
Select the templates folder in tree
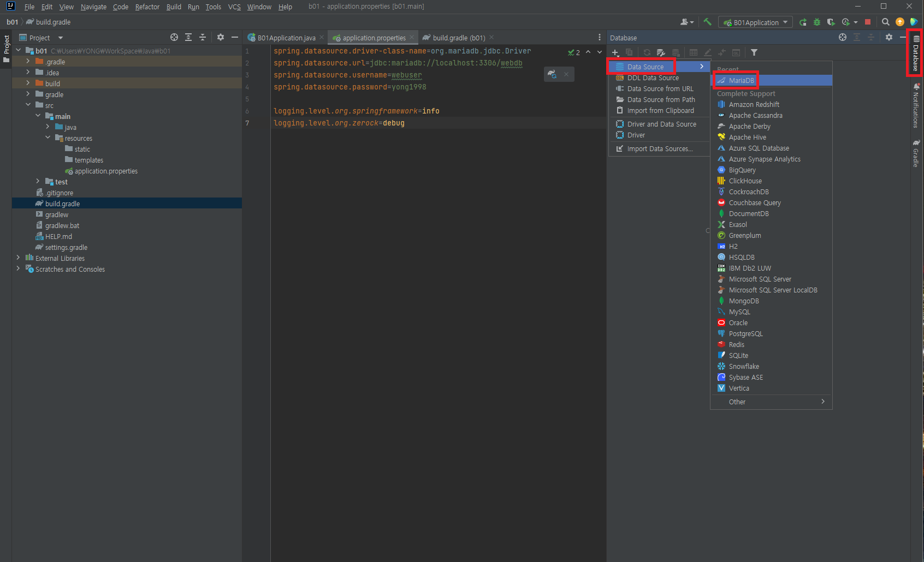(88, 160)
